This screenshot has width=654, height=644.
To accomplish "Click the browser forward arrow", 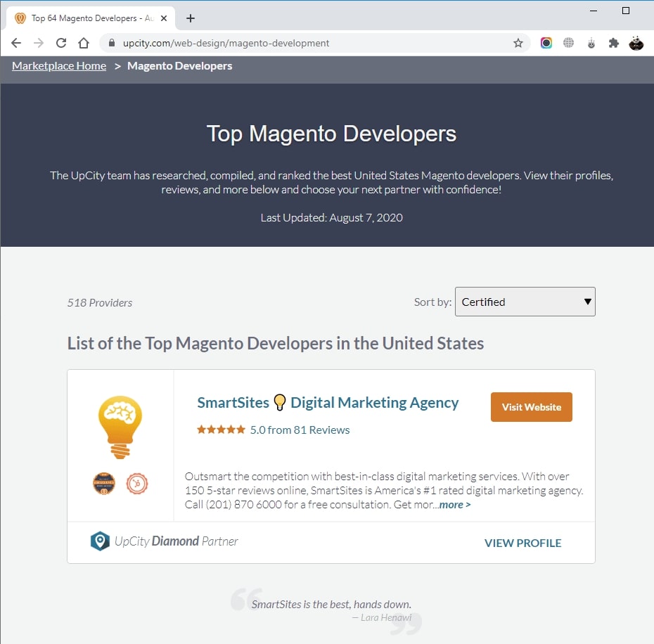I will tap(39, 43).
